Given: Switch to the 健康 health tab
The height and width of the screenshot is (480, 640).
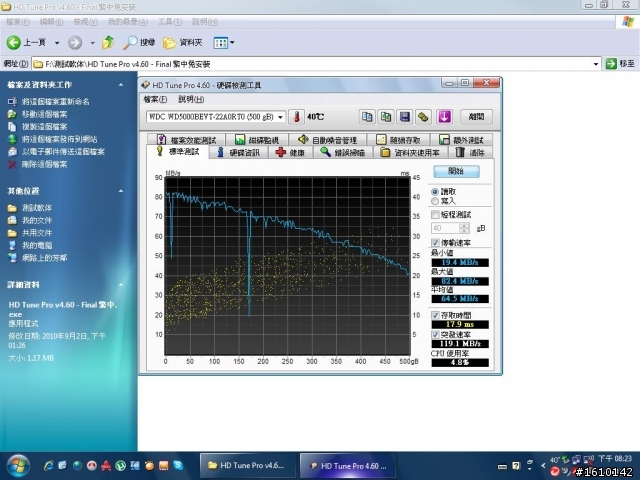Looking at the screenshot, I should (290, 153).
